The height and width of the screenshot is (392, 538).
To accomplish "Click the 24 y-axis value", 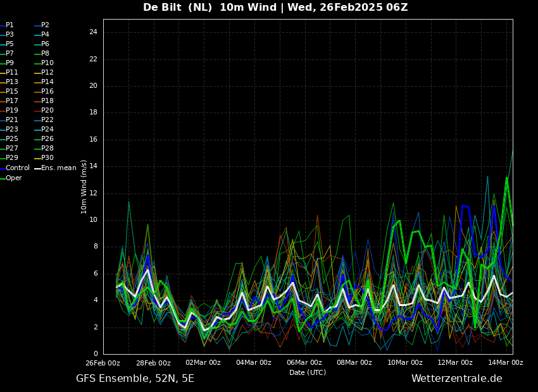I will click(x=93, y=32).
